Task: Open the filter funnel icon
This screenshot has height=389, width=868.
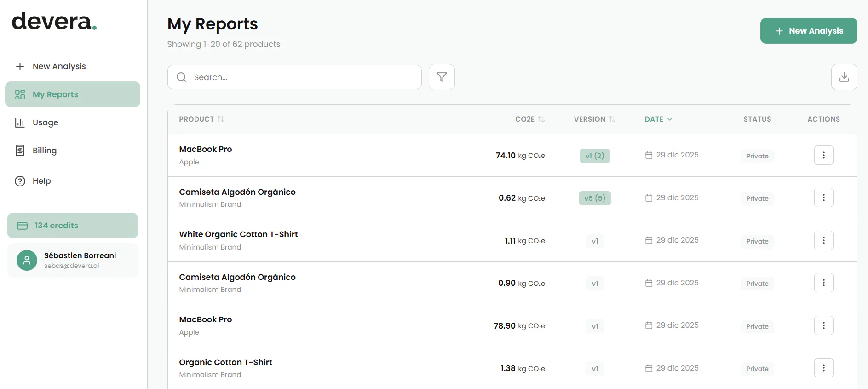Action: 442,77
